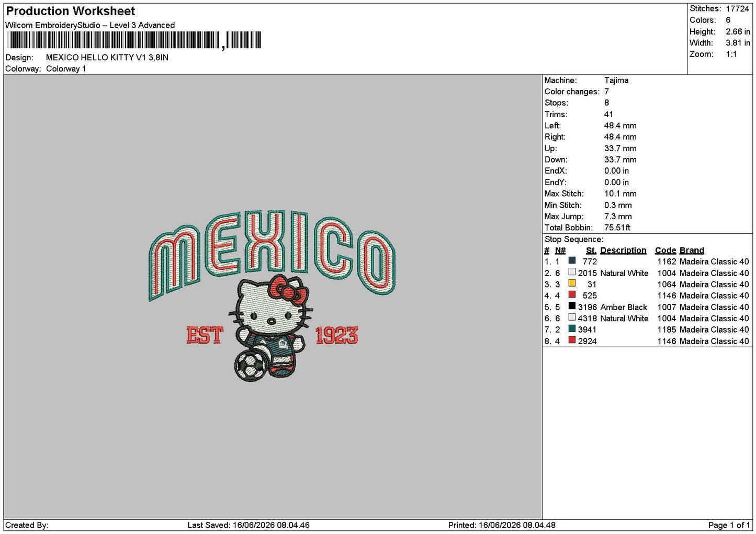Screen dimensions: 756x534
Task: Click the Max Jump value 7.3 mm
Action: [x=618, y=217]
